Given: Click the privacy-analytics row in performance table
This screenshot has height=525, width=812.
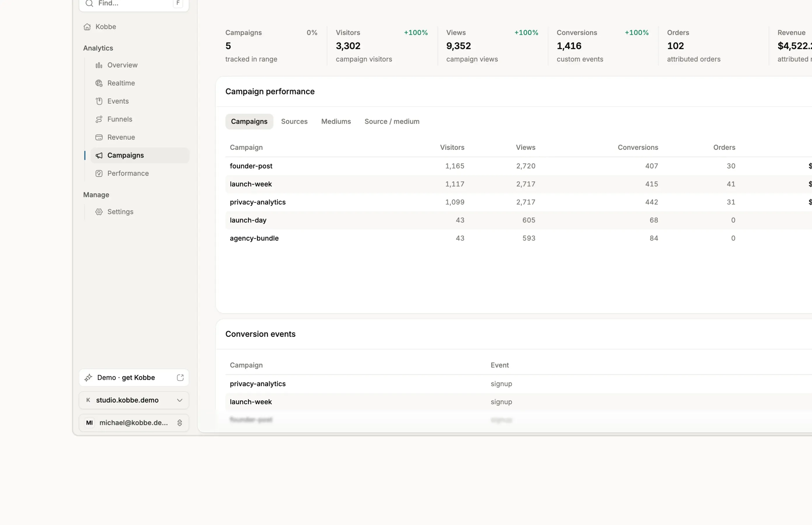Looking at the screenshot, I should 518,202.
